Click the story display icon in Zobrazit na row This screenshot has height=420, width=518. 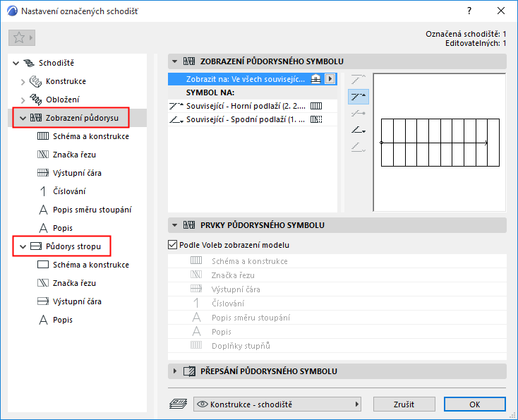316,79
